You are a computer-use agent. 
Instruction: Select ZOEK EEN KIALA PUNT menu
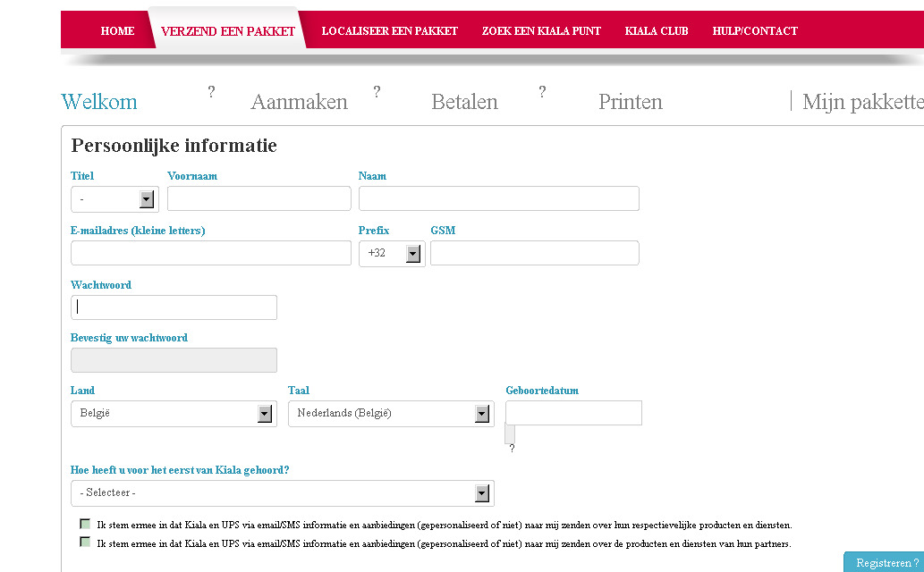[x=541, y=31]
